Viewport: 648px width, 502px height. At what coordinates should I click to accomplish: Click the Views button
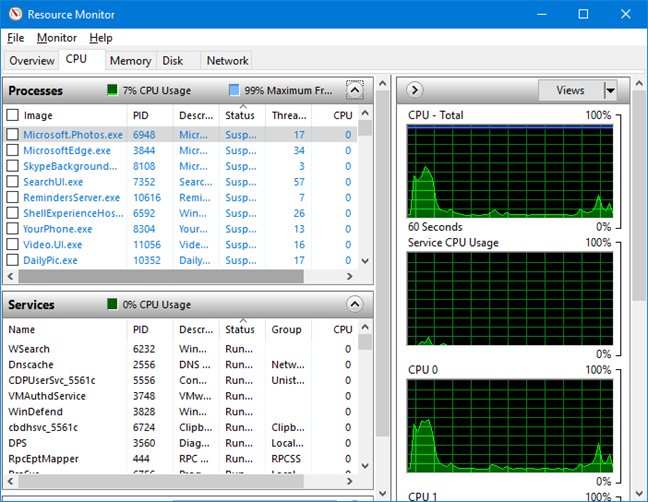click(x=570, y=90)
